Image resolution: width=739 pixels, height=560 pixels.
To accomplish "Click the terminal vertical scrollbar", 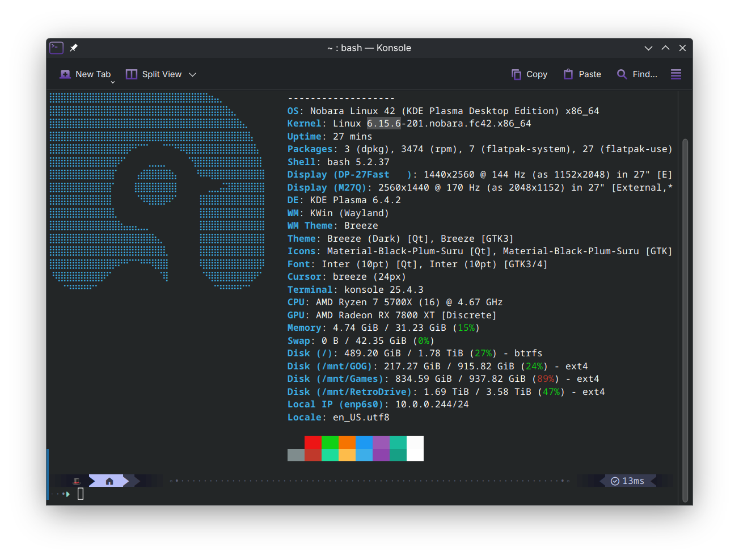I will click(x=685, y=321).
